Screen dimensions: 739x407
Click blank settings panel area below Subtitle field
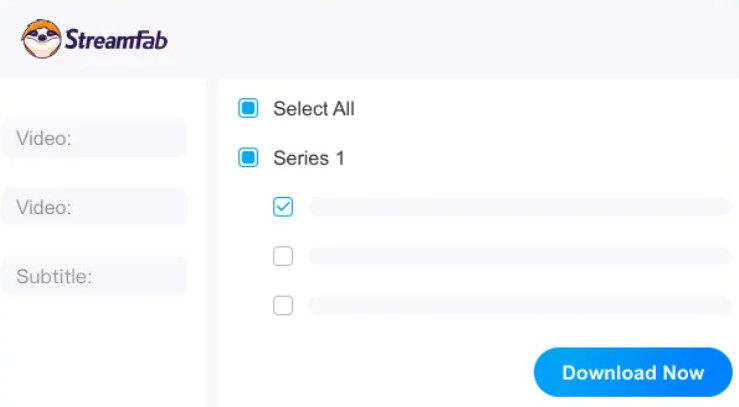(x=103, y=353)
